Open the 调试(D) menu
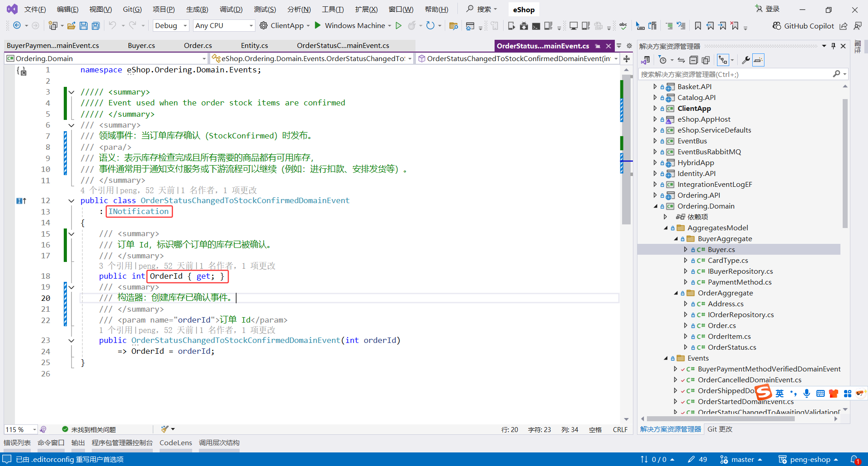Viewport: 868px width, 466px height. pyautogui.click(x=231, y=9)
